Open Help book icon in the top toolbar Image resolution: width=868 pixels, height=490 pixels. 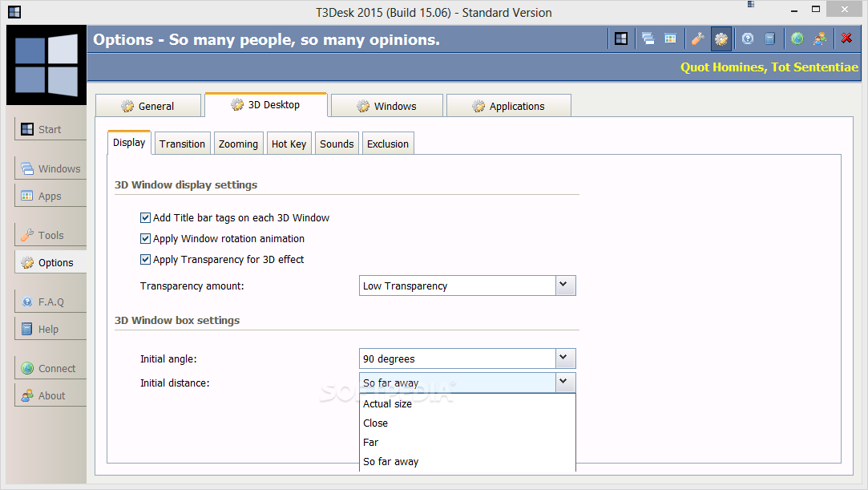click(770, 38)
